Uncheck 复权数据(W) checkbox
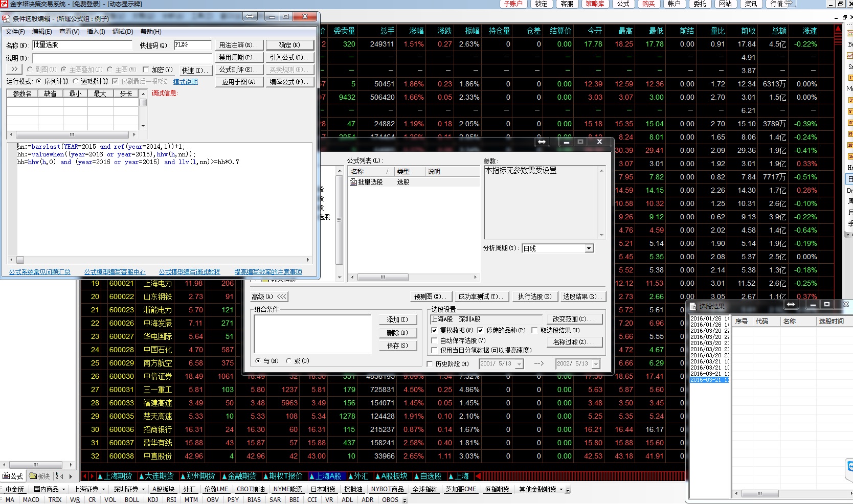853x504 pixels. [434, 330]
